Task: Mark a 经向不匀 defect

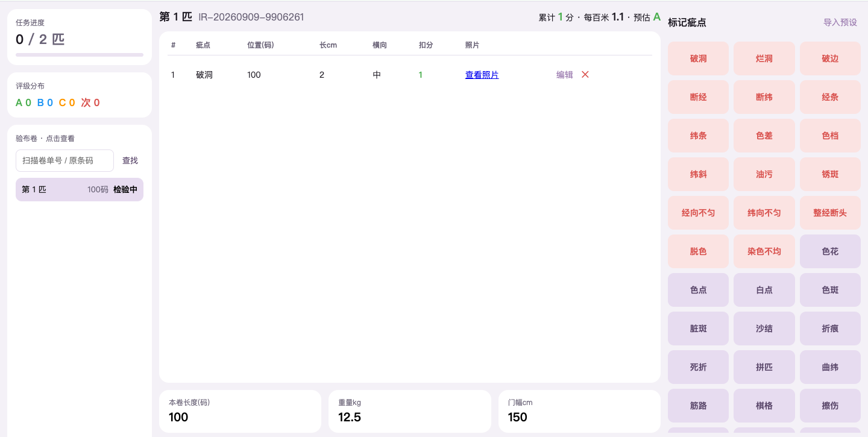Action: (698, 213)
